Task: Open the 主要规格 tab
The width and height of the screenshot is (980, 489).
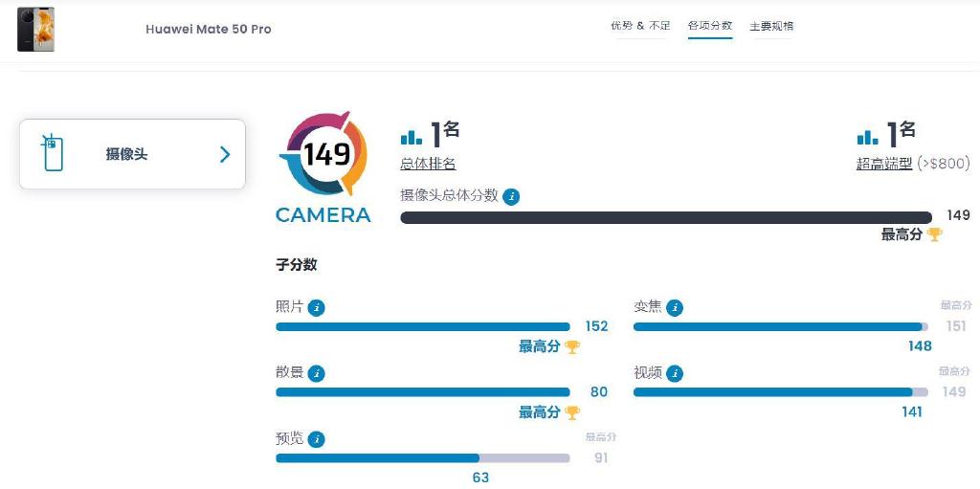Action: click(772, 26)
